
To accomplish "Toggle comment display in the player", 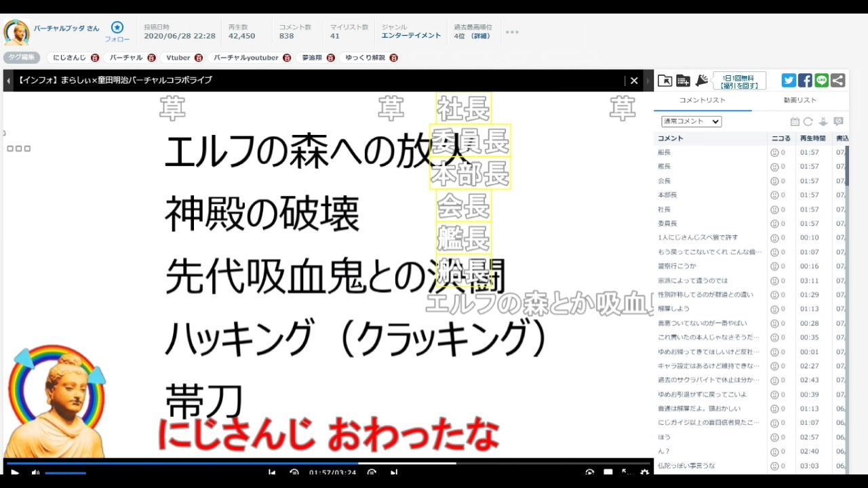I will pos(608,472).
